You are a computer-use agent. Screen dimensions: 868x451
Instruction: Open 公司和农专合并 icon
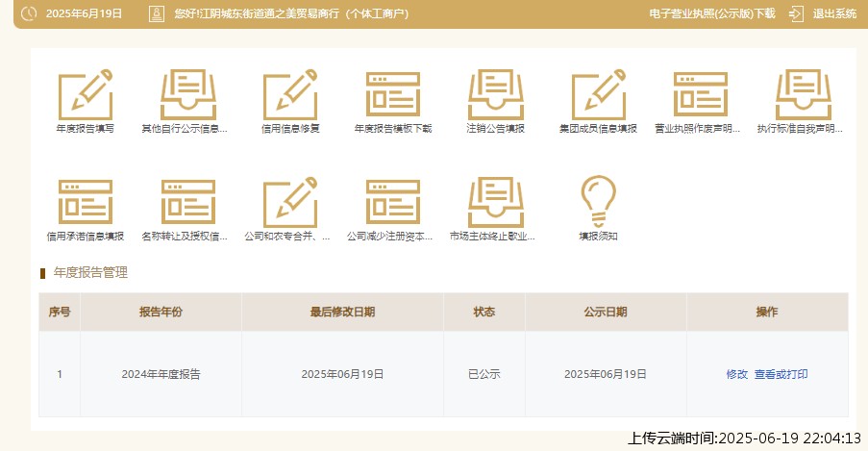point(290,202)
